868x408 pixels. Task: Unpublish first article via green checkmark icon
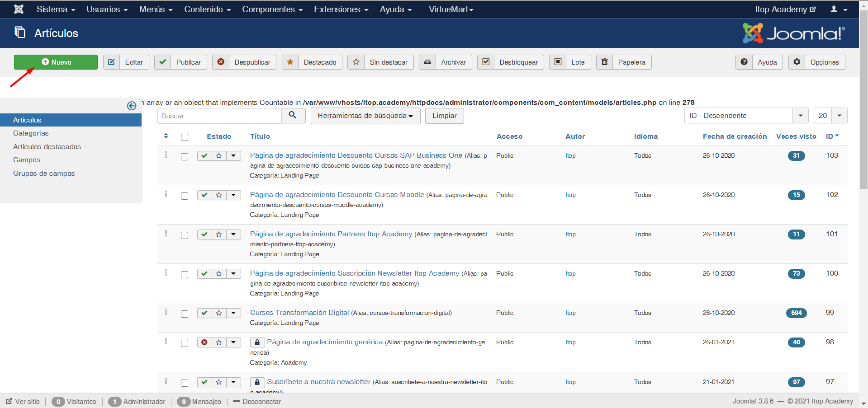[204, 155]
